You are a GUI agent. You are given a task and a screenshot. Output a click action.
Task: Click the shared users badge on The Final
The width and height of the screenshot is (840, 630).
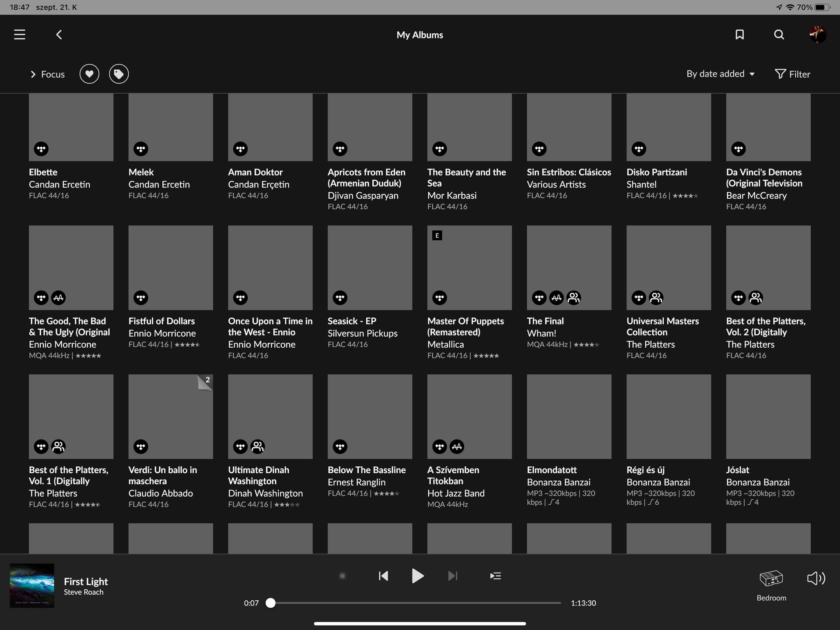(574, 298)
